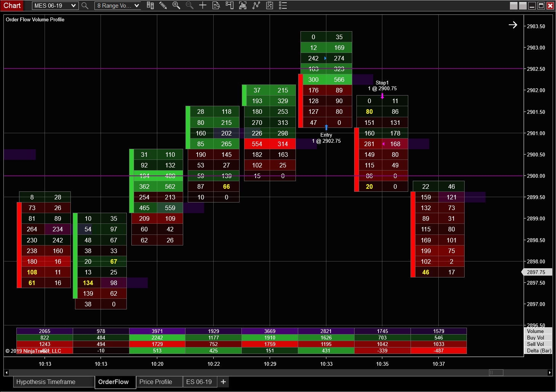Click the zoom in magnifier icon
556x392 pixels.
click(176, 5)
